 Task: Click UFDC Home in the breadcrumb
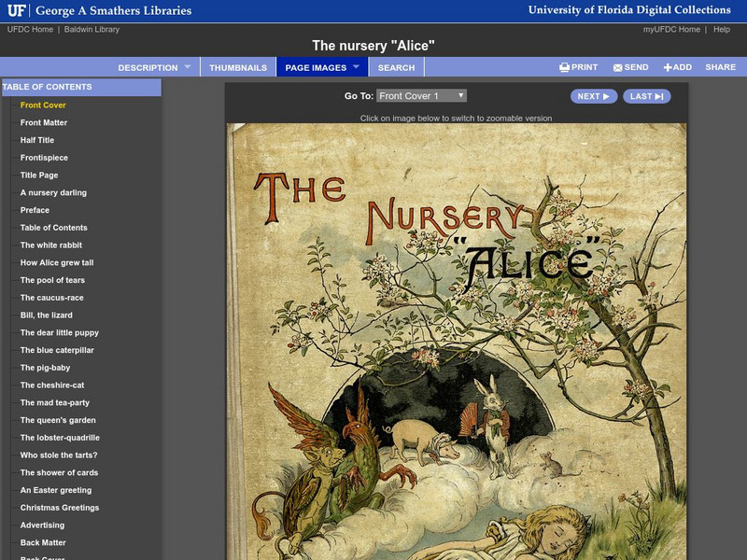(32, 28)
